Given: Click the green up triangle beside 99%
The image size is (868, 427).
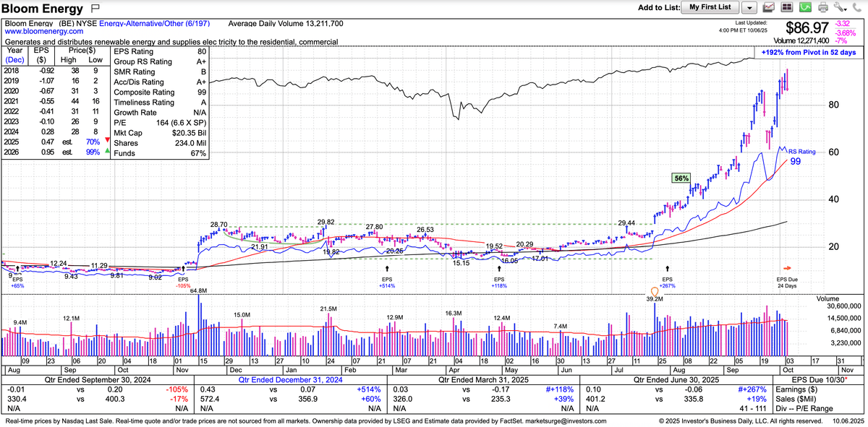Looking at the screenshot, I should click(107, 152).
